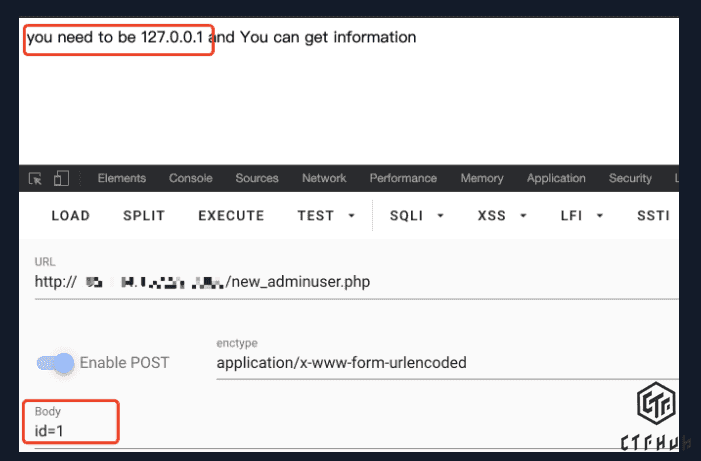The width and height of the screenshot is (701, 461).
Task: Expand the LFI payload dropdown
Action: pos(580,215)
